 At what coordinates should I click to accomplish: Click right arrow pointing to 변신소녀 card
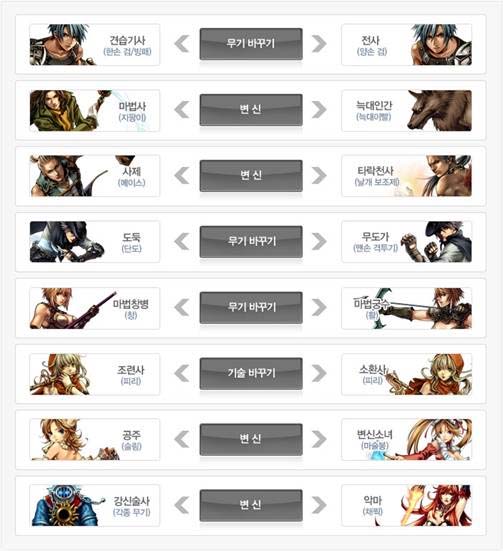tap(319, 439)
